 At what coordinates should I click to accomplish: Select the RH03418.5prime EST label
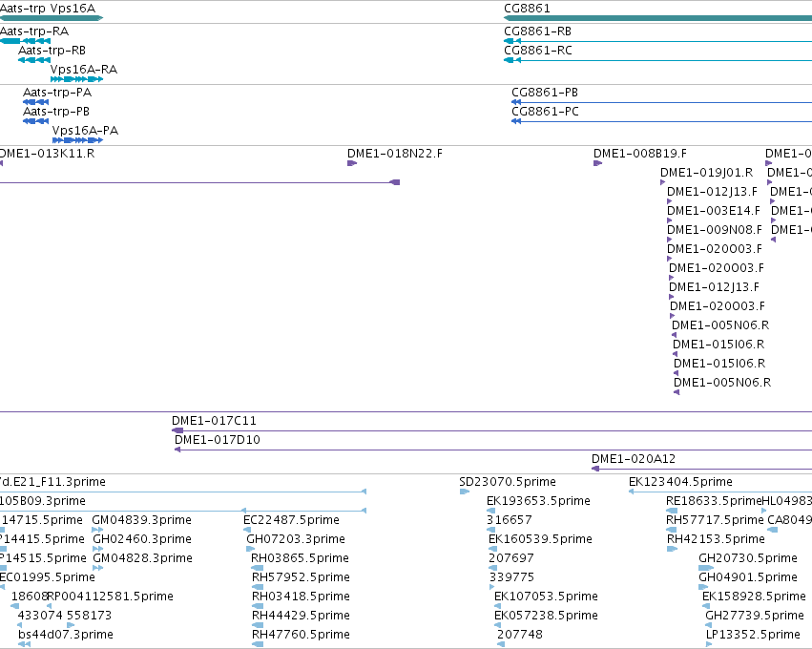point(301,597)
